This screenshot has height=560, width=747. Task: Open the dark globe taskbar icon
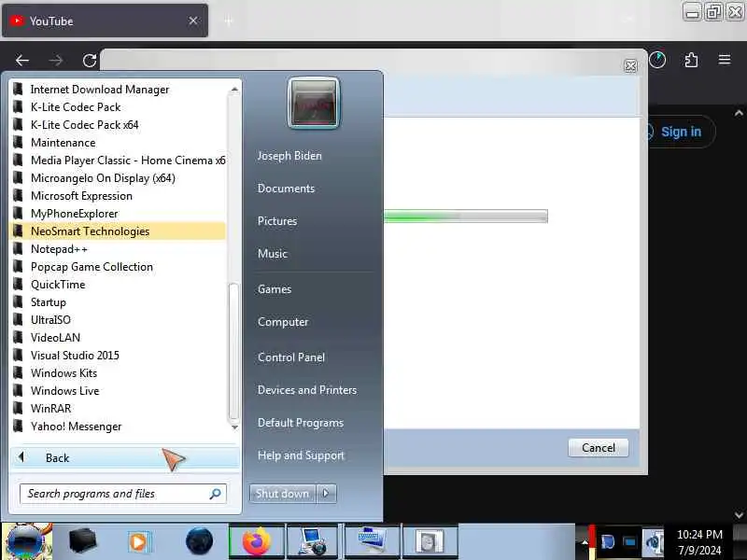pyautogui.click(x=200, y=541)
